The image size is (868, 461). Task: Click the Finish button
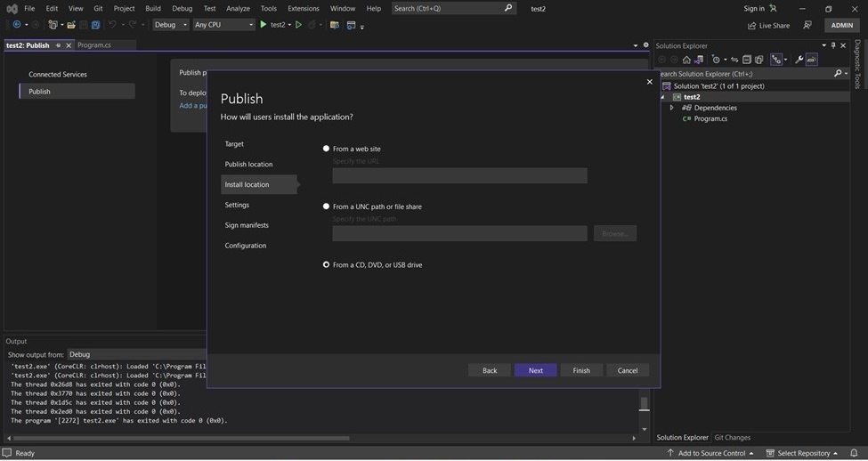point(581,370)
